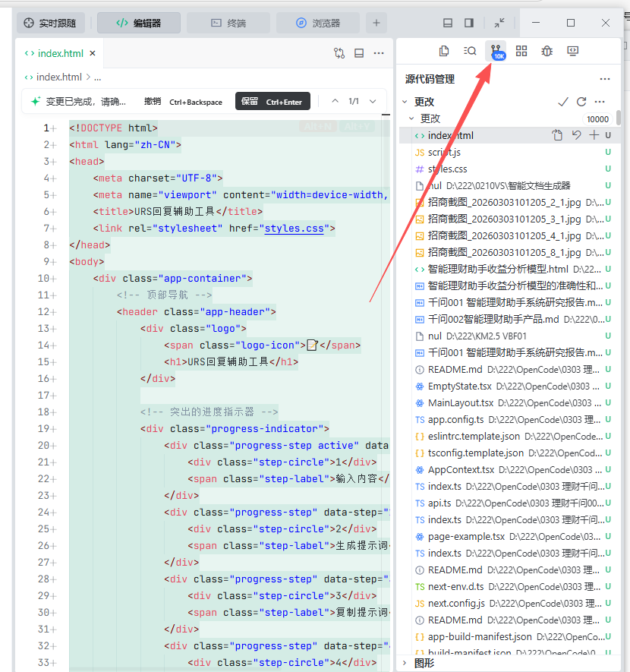Open 源代码管理 panel more actions ellipsis

coord(605,79)
